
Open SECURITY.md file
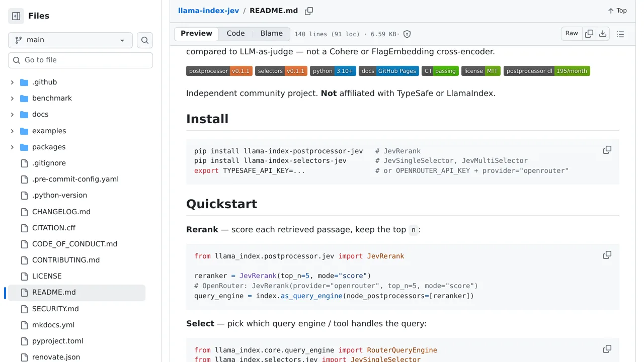(55, 309)
